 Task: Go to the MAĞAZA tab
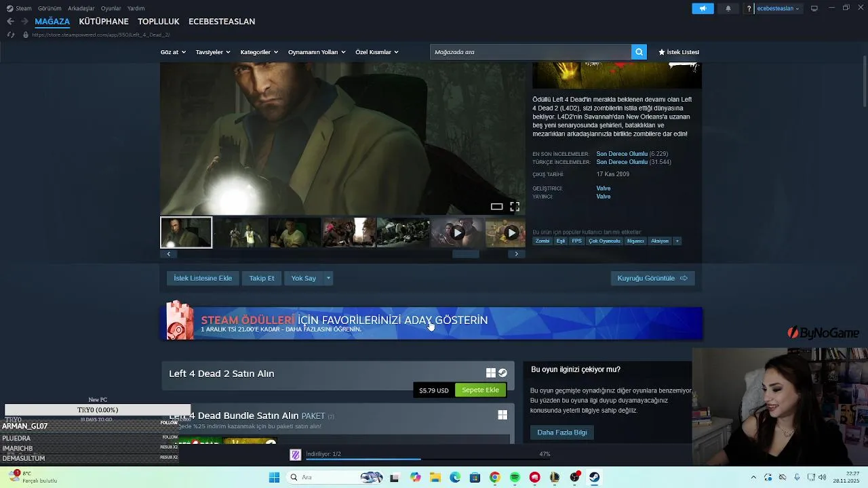pyautogui.click(x=52, y=21)
